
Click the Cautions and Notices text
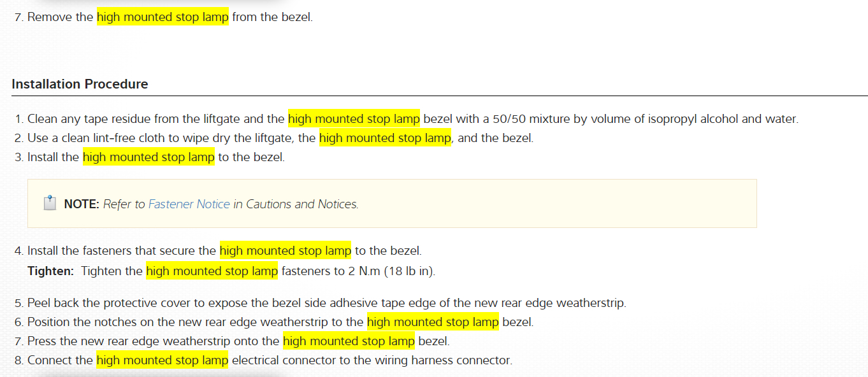point(302,204)
